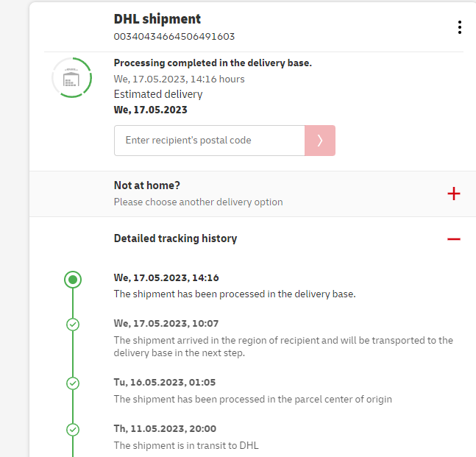Open the three-dot shipment options menu
476x457 pixels.
click(x=459, y=27)
